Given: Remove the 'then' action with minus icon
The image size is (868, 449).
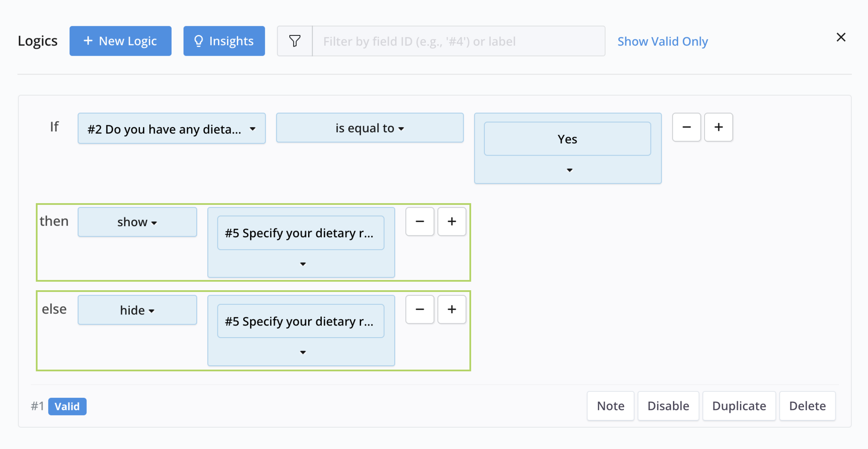Looking at the screenshot, I should click(420, 221).
